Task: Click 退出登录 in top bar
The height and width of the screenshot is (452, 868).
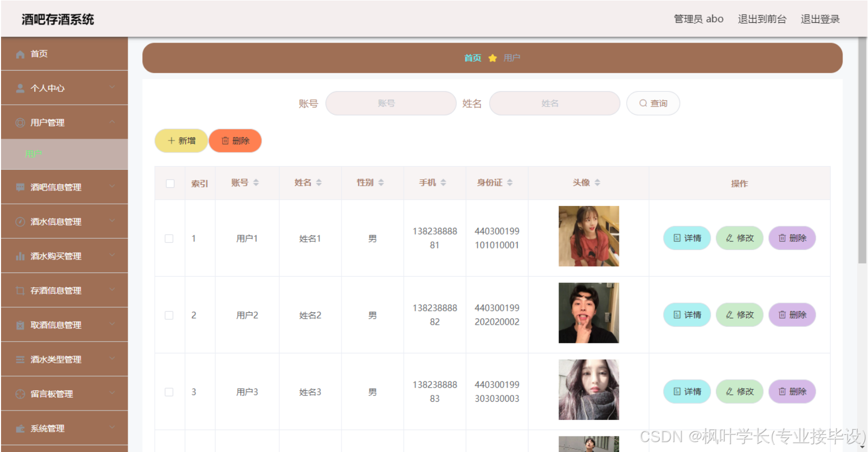Action: 820,19
